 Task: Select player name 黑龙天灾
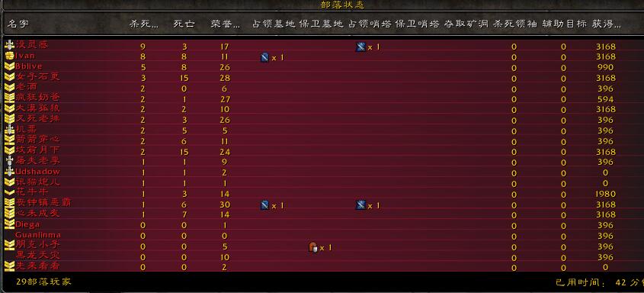click(38, 256)
